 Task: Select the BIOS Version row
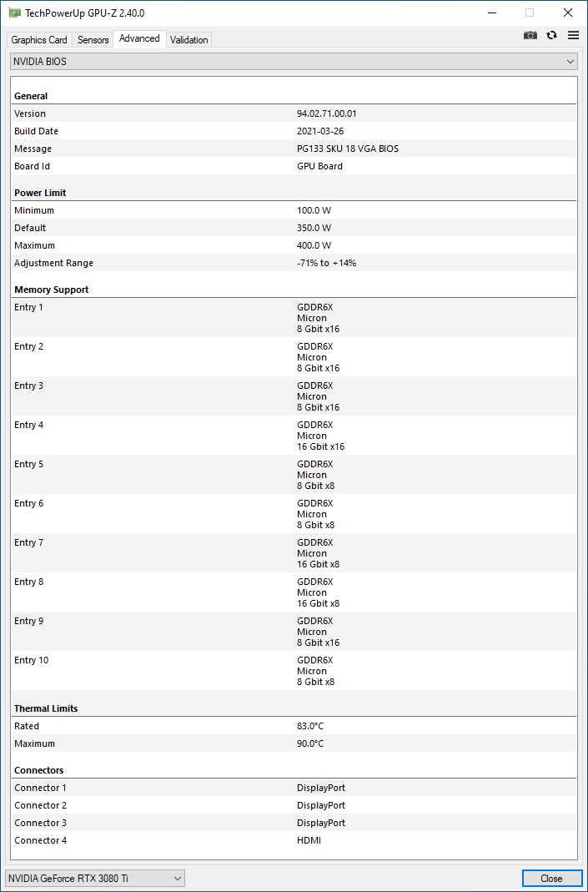click(294, 113)
